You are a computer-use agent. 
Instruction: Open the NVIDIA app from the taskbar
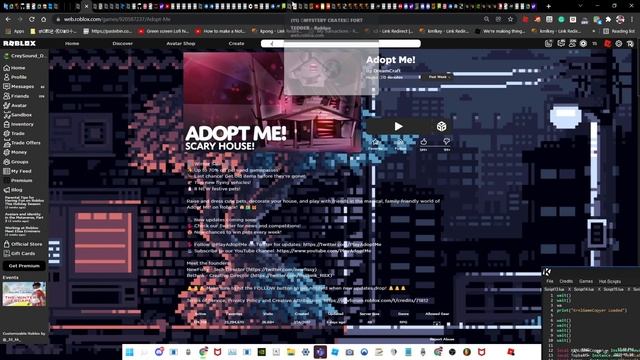click(261, 352)
